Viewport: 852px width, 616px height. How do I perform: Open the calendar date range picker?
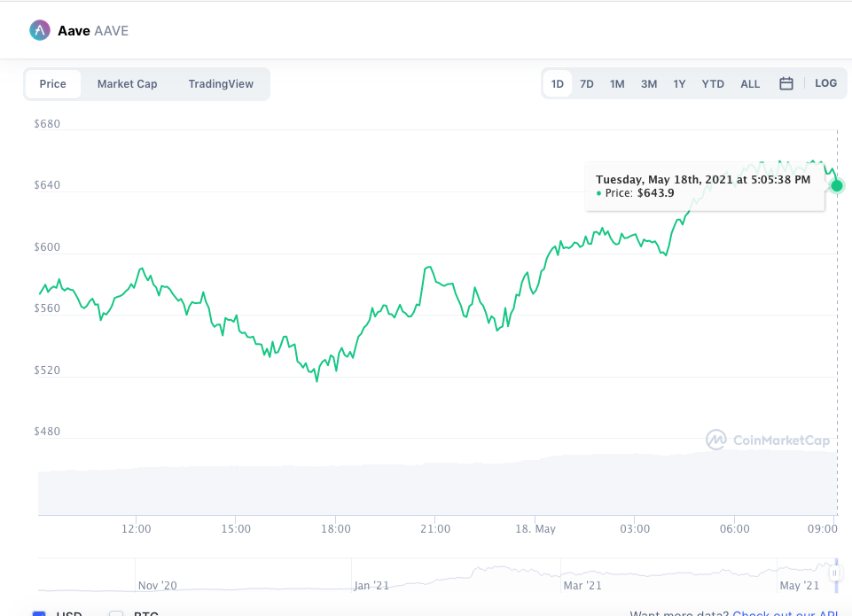[x=786, y=83]
